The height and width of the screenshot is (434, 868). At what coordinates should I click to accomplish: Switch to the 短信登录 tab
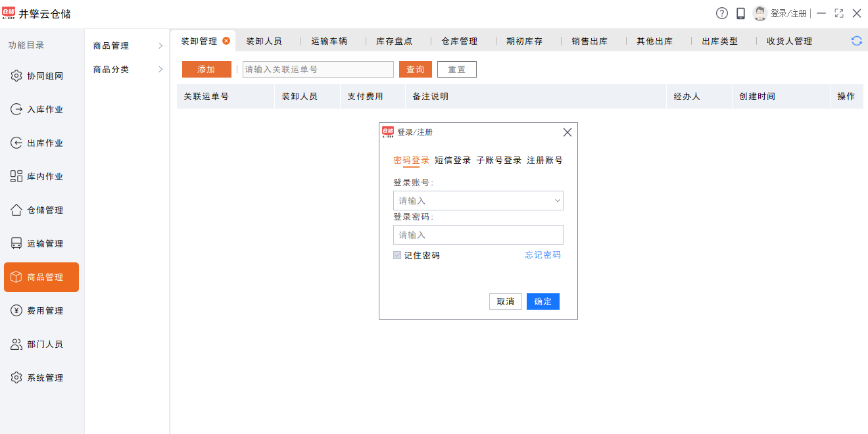(x=452, y=160)
